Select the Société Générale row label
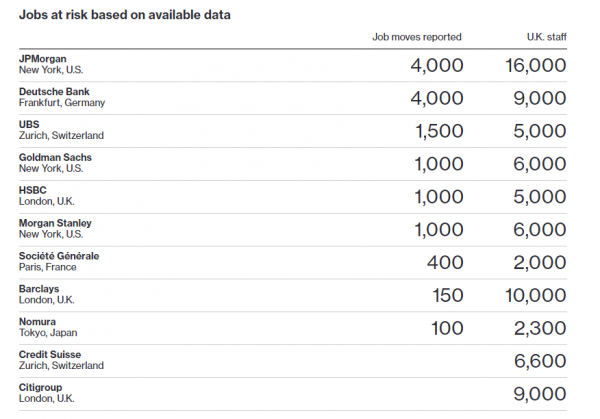The width and height of the screenshot is (600, 419). [59, 256]
